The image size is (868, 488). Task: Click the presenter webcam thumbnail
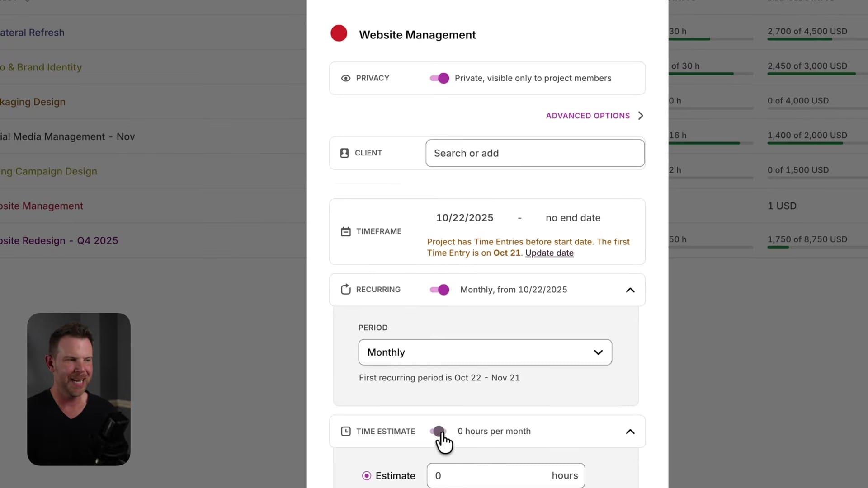[x=79, y=389]
